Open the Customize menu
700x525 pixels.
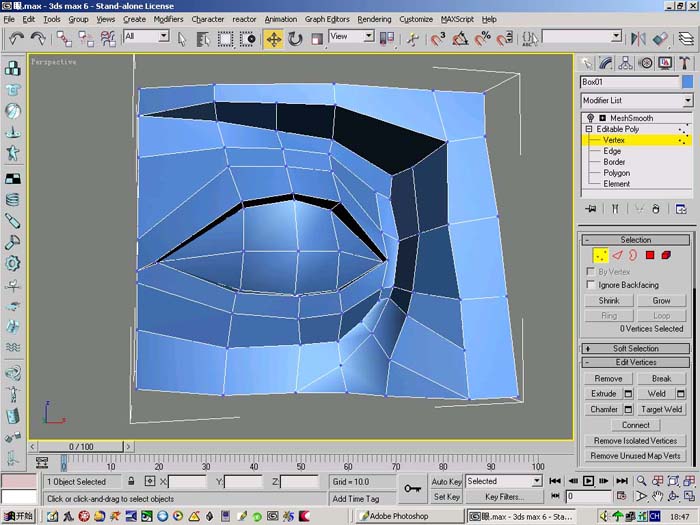(416, 19)
